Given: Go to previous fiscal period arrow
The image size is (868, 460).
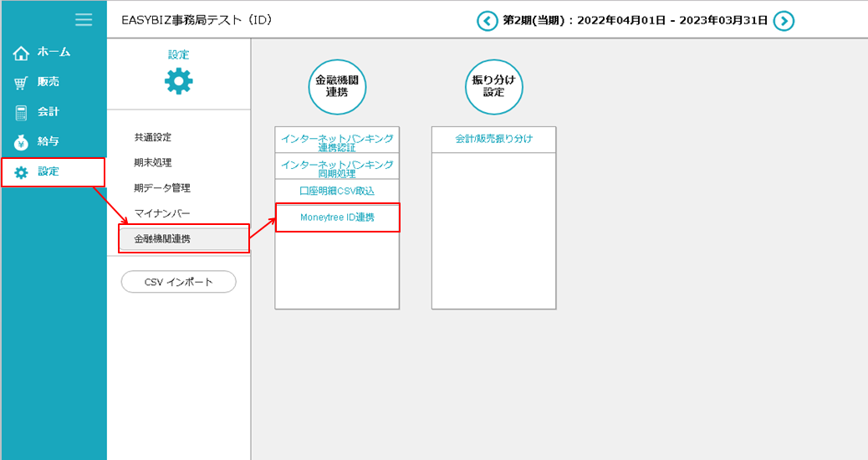Looking at the screenshot, I should (x=487, y=21).
